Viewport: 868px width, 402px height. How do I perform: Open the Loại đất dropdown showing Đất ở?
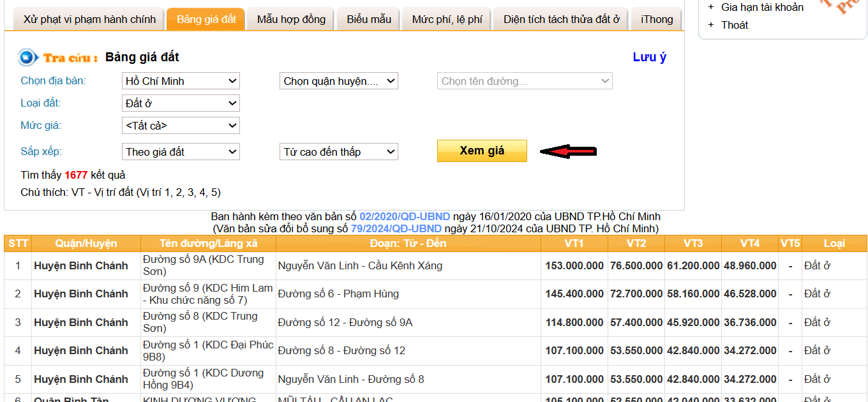tap(181, 103)
